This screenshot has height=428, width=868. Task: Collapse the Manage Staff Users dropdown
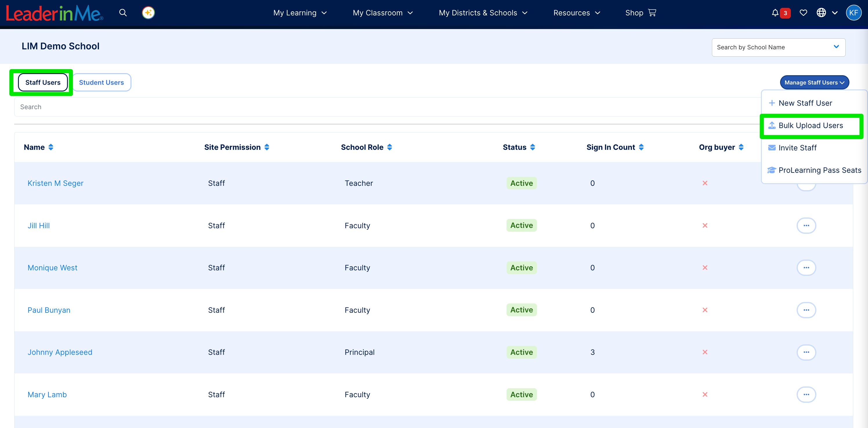814,82
